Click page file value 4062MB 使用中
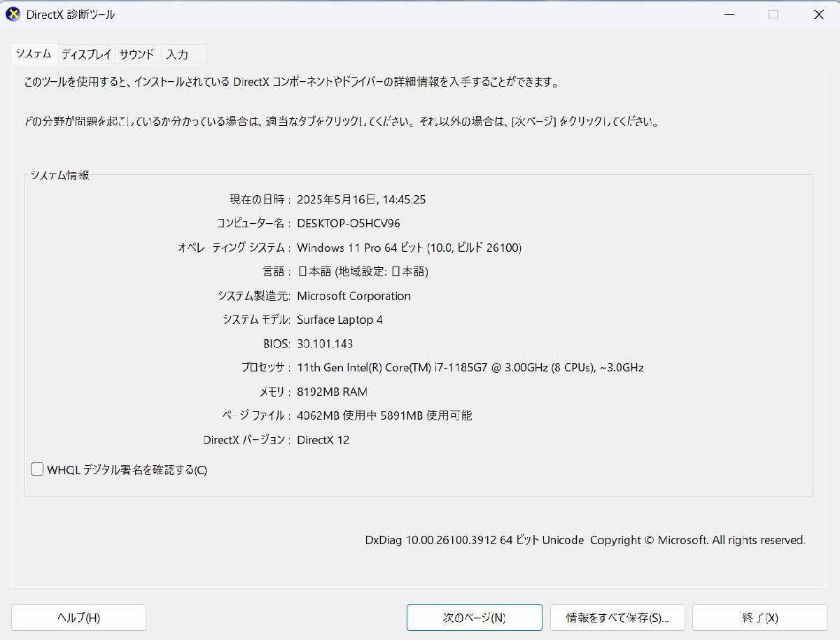The image size is (840, 640). [384, 415]
